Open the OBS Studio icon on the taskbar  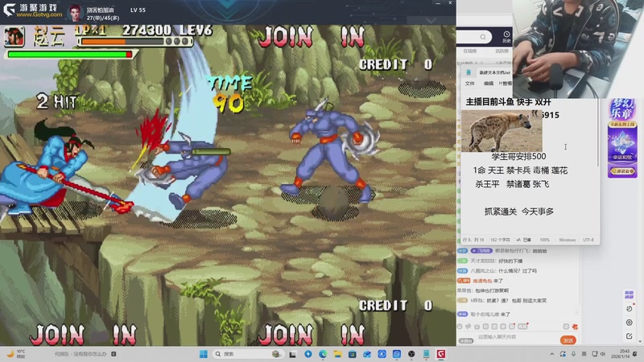[411, 354]
